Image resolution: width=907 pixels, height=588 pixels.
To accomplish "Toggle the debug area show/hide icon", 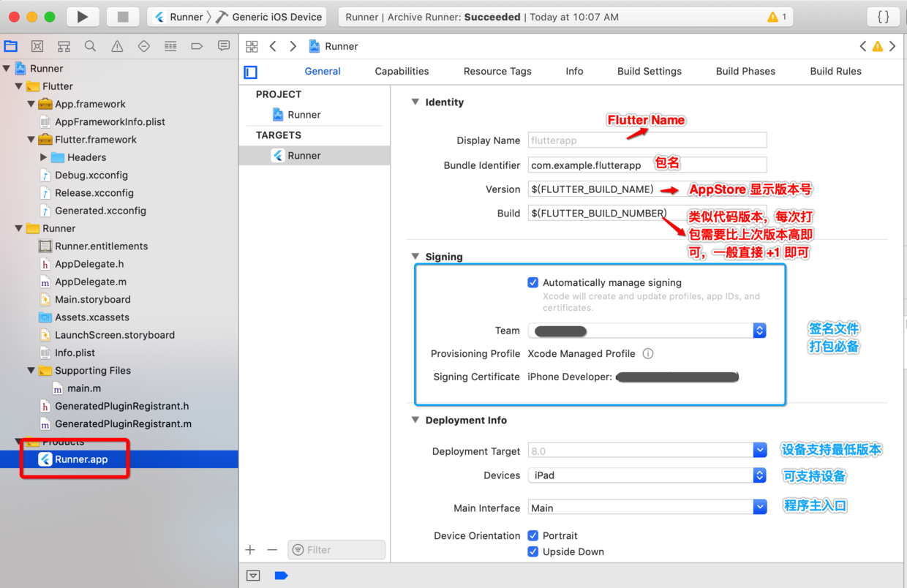I will [253, 576].
